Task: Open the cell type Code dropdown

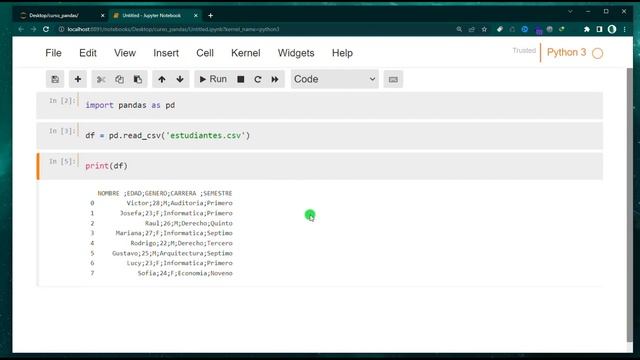Action: pyautogui.click(x=335, y=79)
